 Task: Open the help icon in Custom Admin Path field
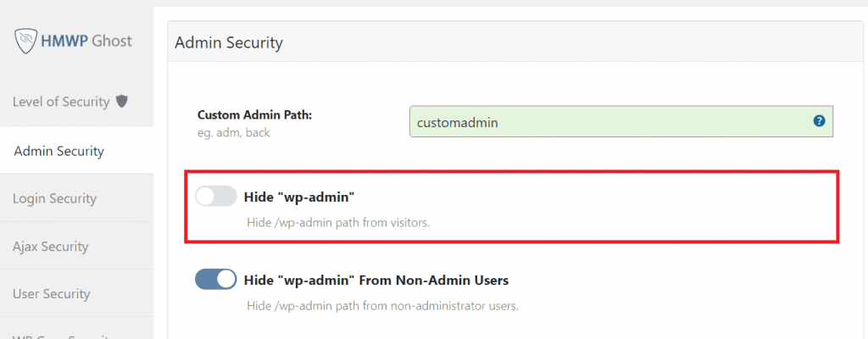coord(819,121)
